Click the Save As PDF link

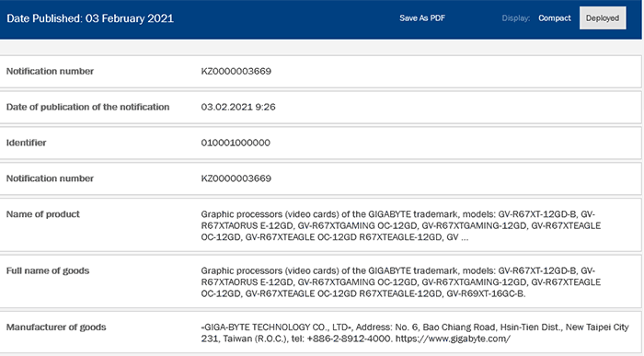(x=422, y=18)
